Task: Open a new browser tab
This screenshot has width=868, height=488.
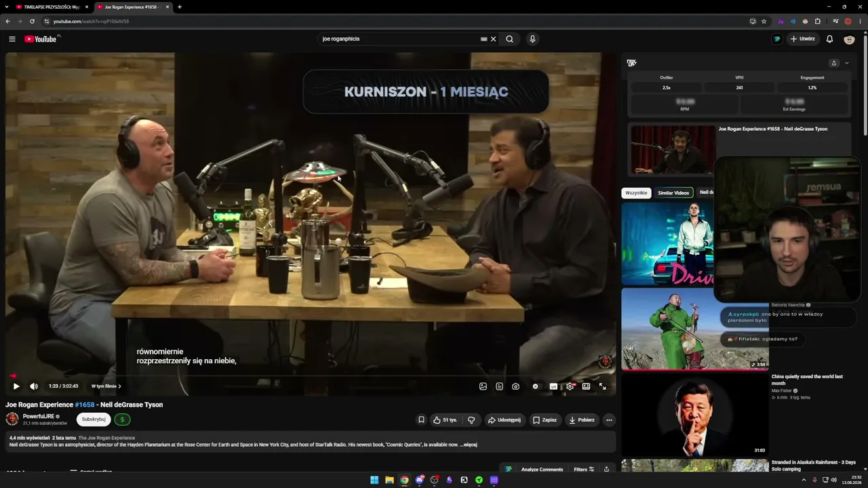Action: (x=179, y=7)
